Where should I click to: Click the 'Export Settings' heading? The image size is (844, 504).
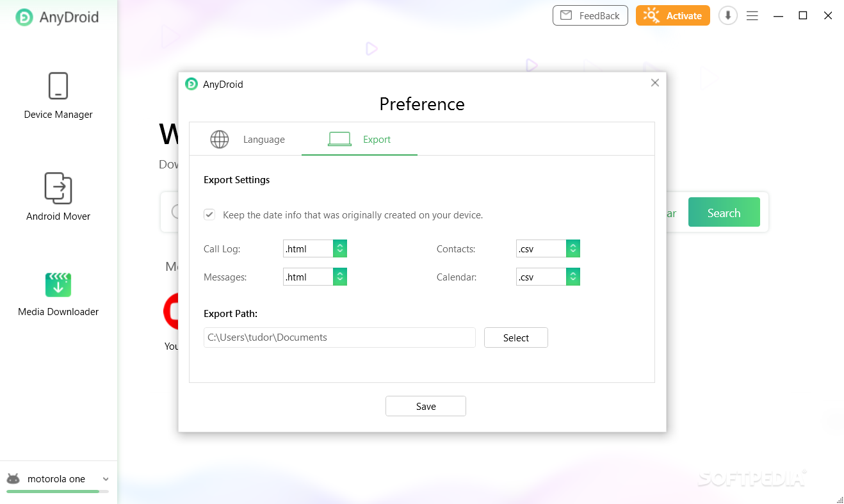[x=237, y=180]
